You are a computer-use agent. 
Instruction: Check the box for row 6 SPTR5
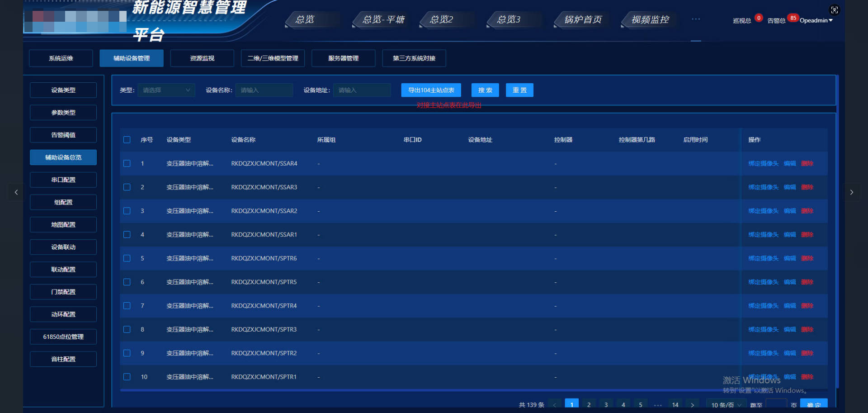[127, 282]
